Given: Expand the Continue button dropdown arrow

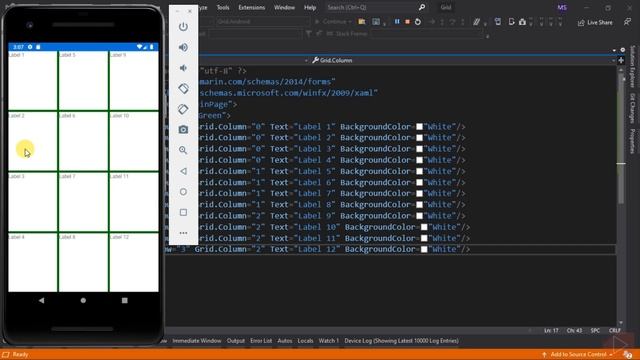Looking at the screenshot, I should [x=349, y=22].
